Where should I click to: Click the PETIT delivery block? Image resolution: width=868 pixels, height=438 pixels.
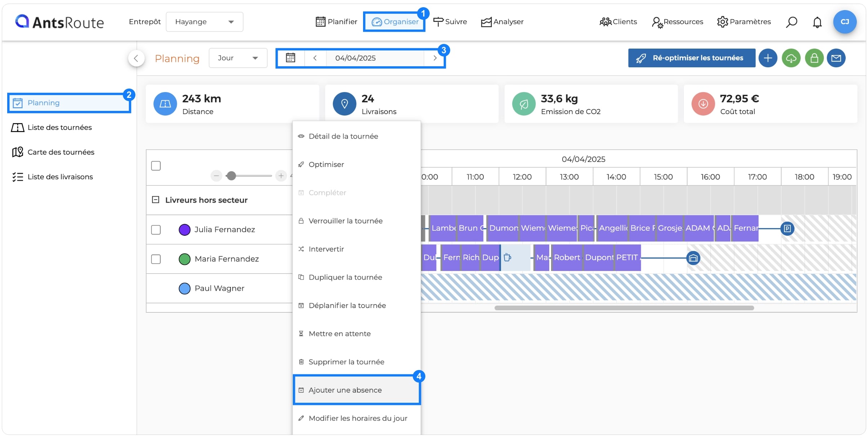click(627, 258)
